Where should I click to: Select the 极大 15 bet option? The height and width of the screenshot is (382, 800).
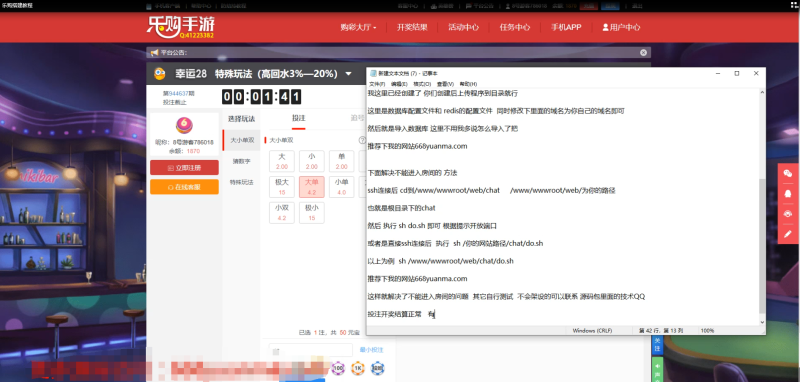click(282, 187)
